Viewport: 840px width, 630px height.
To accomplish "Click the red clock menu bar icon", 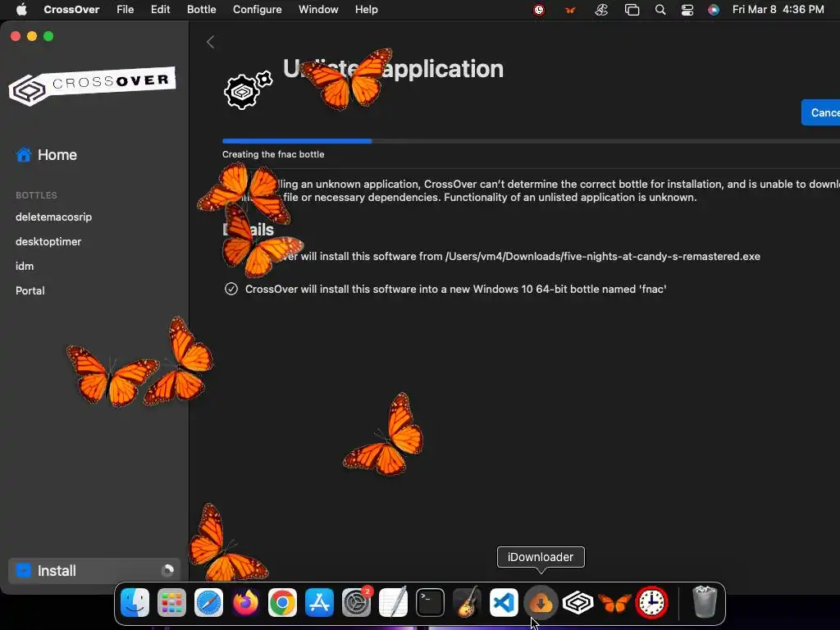I will click(539, 10).
